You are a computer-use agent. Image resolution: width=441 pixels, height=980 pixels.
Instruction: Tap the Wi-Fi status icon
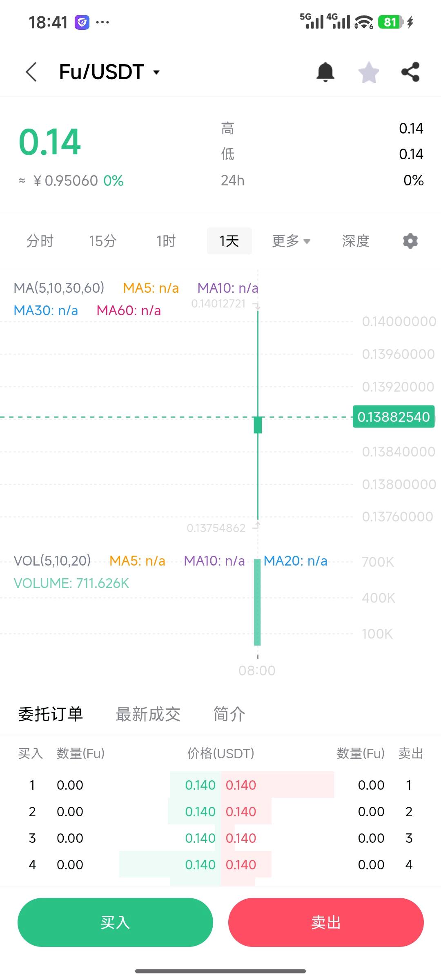[x=363, y=22]
